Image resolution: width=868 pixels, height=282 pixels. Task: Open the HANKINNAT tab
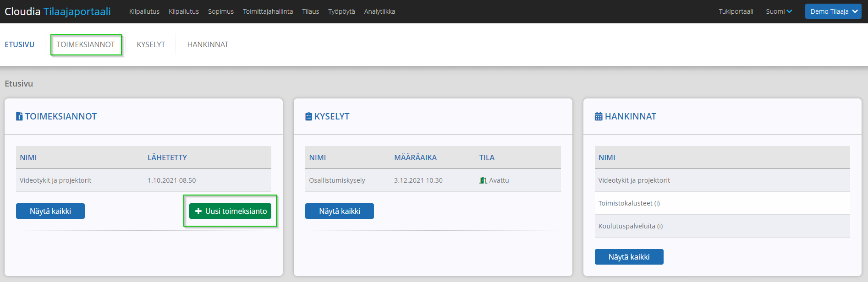coord(208,44)
